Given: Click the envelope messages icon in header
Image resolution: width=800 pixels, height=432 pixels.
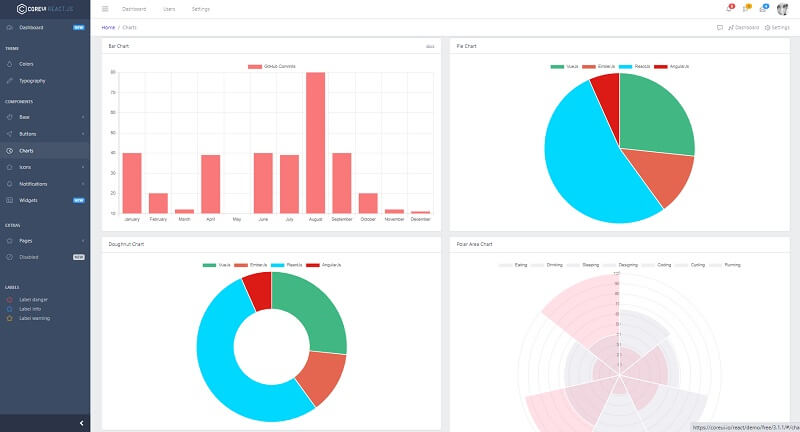Looking at the screenshot, I should pyautogui.click(x=762, y=9).
